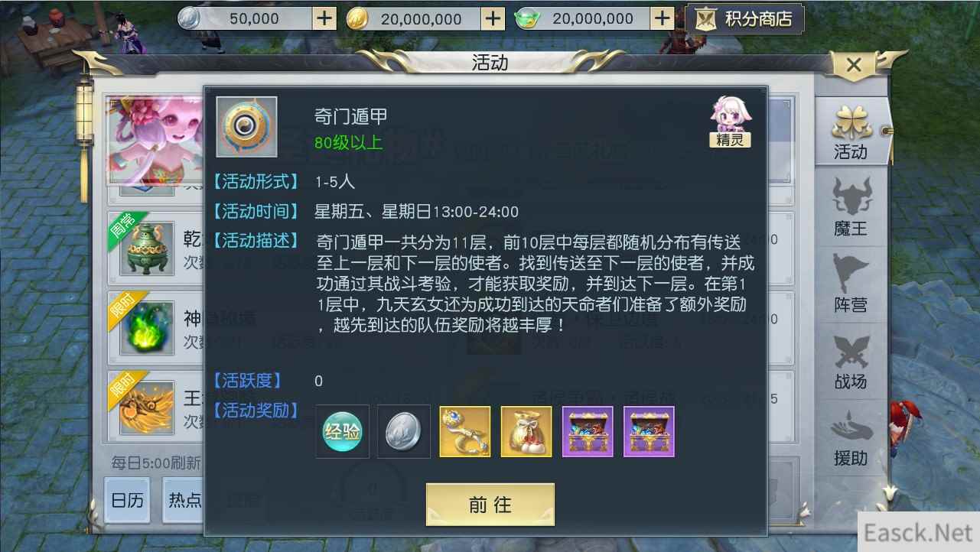Click the gold pouch reward icon
This screenshot has width=980, height=552.
(526, 431)
